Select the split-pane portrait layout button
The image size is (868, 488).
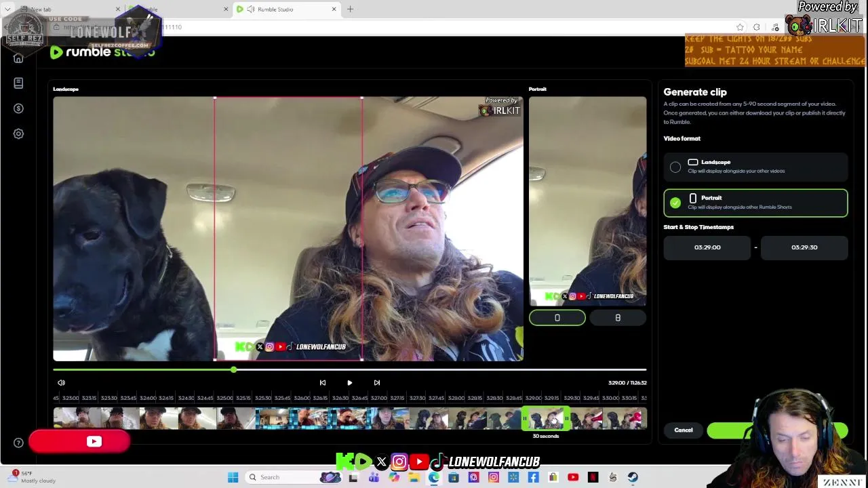click(x=617, y=317)
